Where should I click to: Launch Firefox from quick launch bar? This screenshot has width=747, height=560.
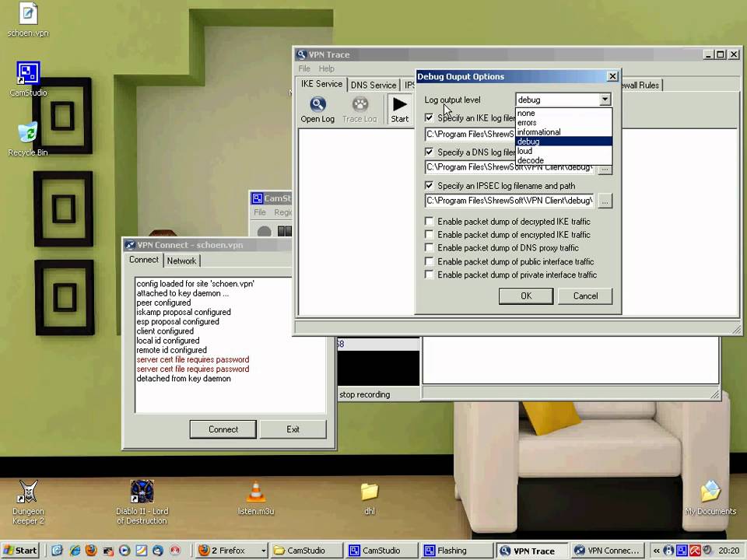coord(91,551)
